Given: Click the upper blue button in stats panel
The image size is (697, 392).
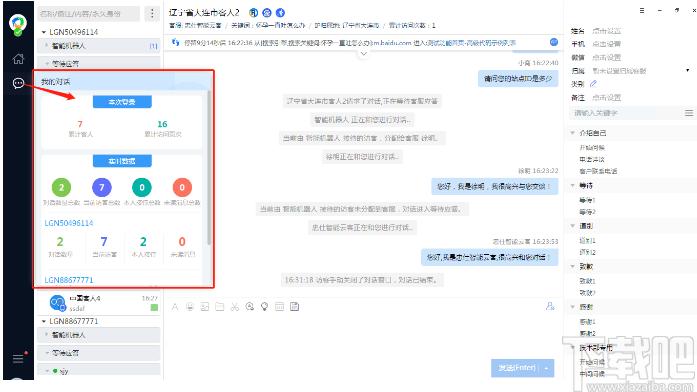Looking at the screenshot, I should (122, 102).
